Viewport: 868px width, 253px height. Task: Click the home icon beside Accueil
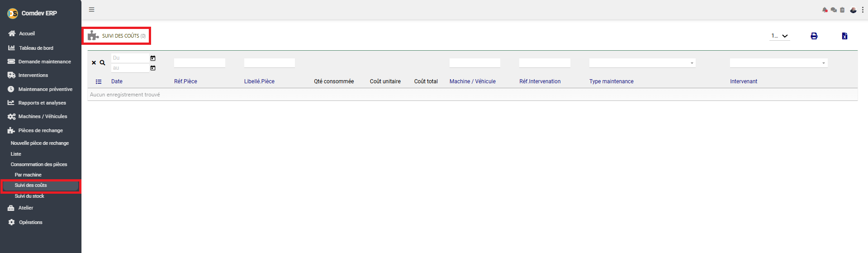(x=12, y=33)
